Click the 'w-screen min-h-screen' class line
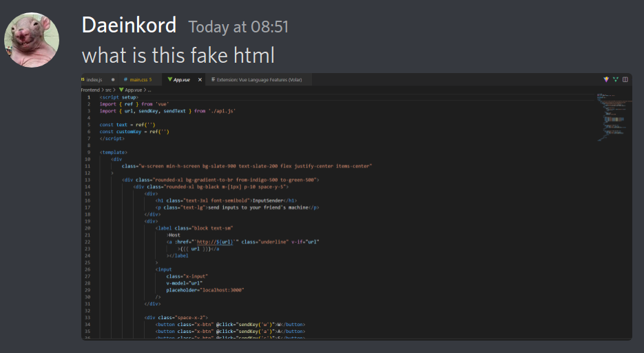The height and width of the screenshot is (353, 644). click(x=247, y=166)
